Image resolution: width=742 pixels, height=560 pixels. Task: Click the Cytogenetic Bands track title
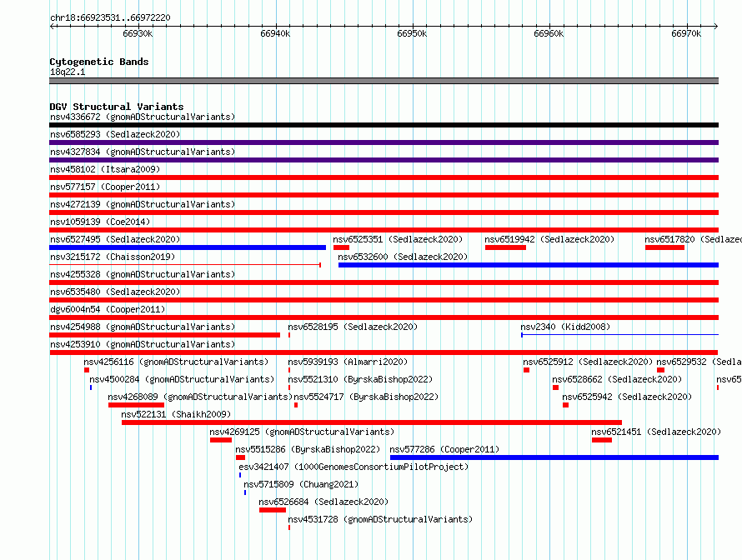point(99,62)
